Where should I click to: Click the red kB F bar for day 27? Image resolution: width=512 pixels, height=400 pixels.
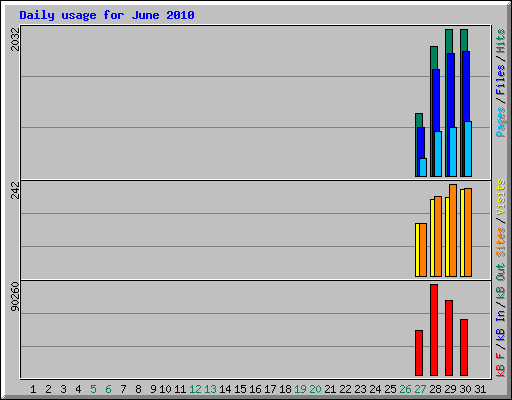[x=419, y=353]
